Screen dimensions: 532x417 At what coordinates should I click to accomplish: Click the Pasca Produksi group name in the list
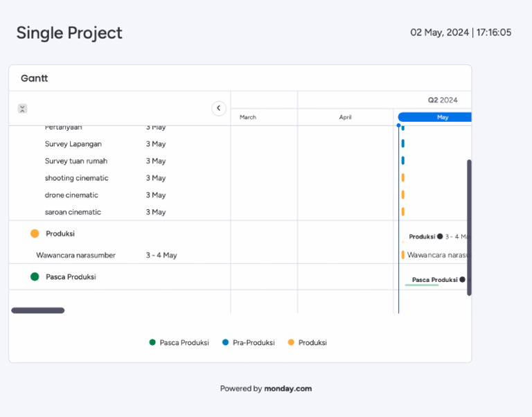pyautogui.click(x=71, y=277)
